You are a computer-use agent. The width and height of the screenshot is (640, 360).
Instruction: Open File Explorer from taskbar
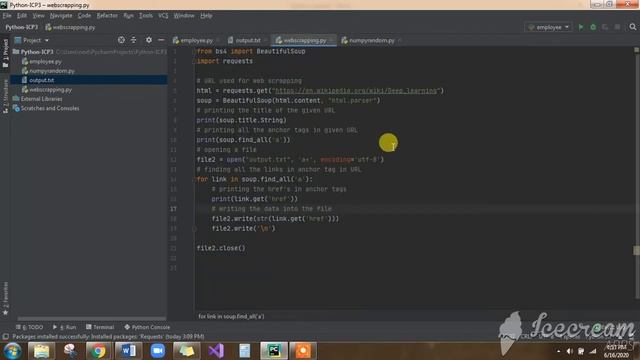pos(41,351)
